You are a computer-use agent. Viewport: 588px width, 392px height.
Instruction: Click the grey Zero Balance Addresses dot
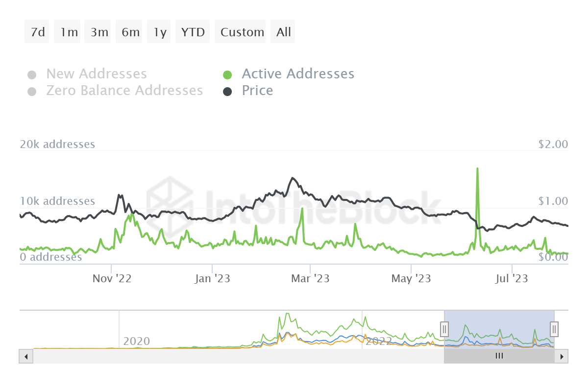[32, 92]
